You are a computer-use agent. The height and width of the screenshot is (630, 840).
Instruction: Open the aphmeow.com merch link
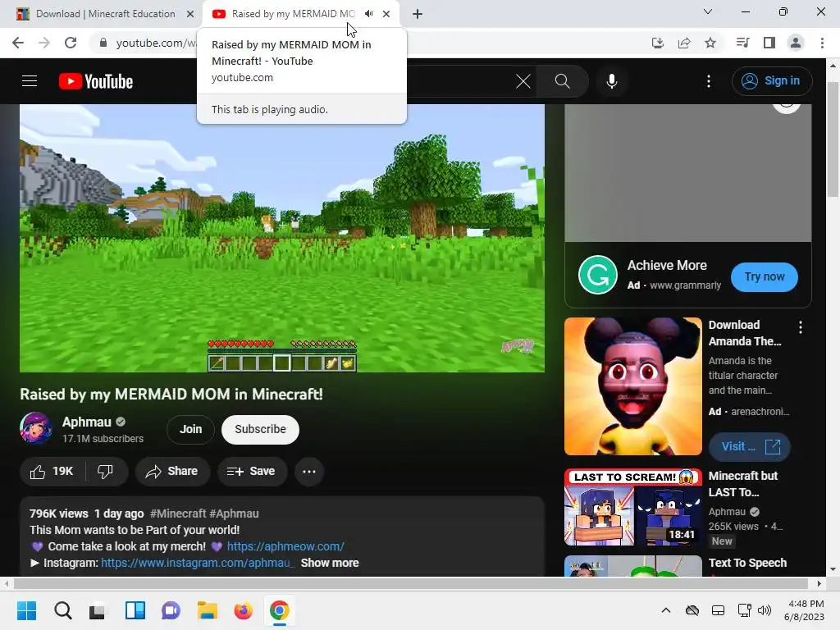click(x=285, y=546)
